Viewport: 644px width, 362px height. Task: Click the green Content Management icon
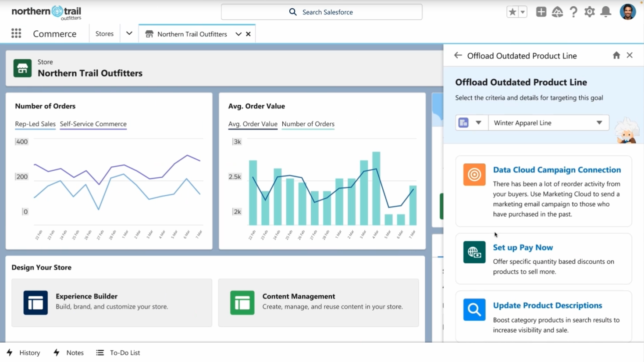click(242, 302)
